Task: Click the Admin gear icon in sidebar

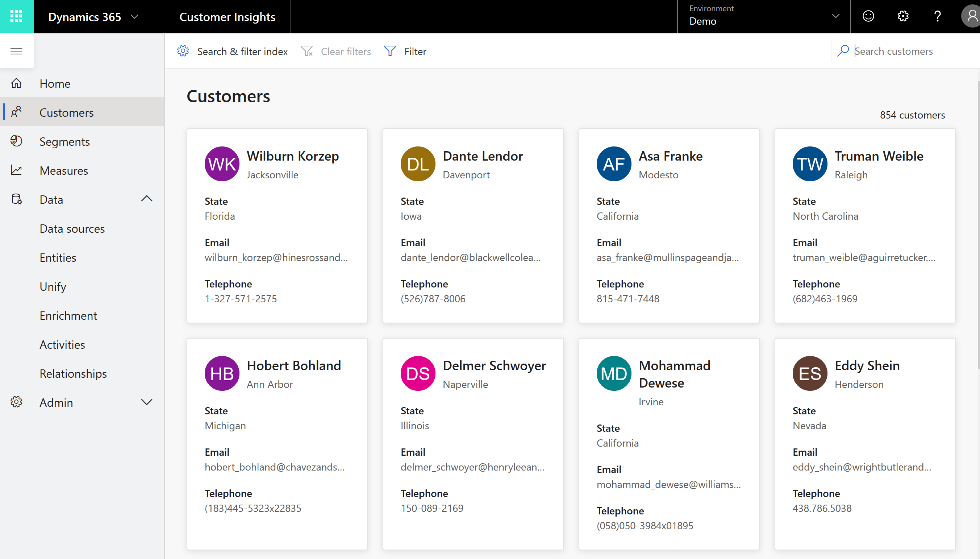Action: 17,402
